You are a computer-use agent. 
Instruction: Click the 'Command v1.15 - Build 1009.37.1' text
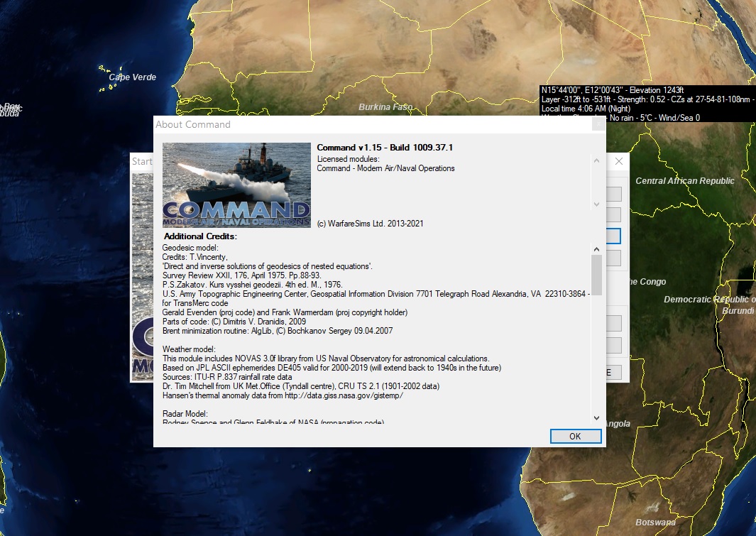[x=385, y=148]
